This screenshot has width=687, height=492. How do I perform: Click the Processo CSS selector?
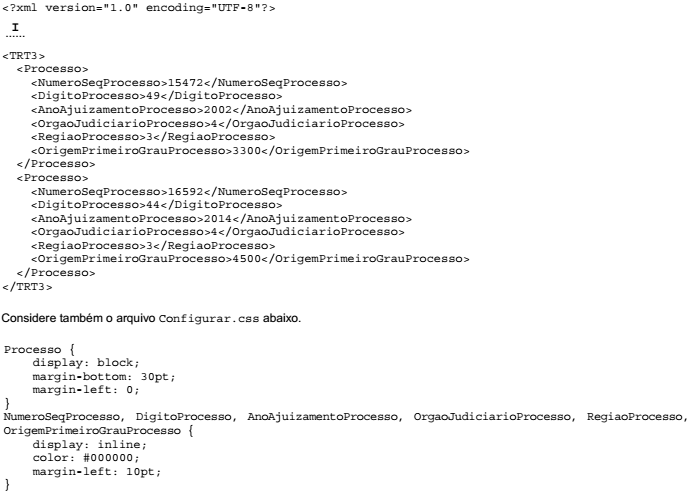(33, 350)
